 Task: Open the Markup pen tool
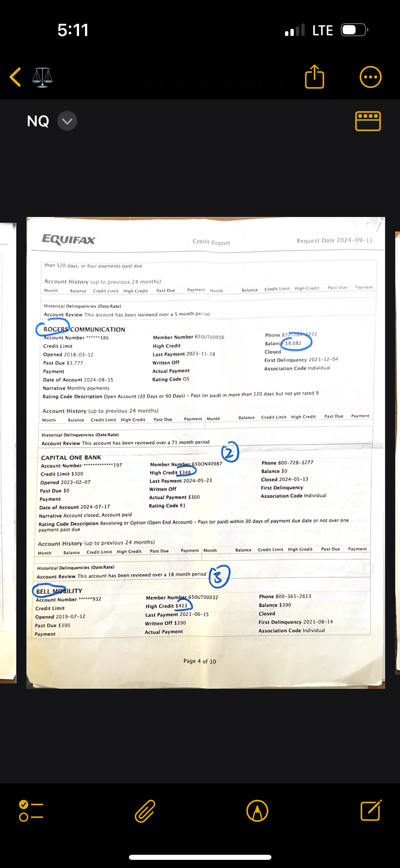[x=257, y=811]
